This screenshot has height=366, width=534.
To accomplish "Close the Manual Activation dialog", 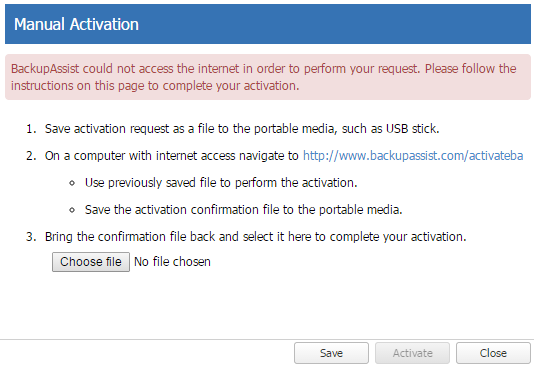I will pyautogui.click(x=493, y=353).
